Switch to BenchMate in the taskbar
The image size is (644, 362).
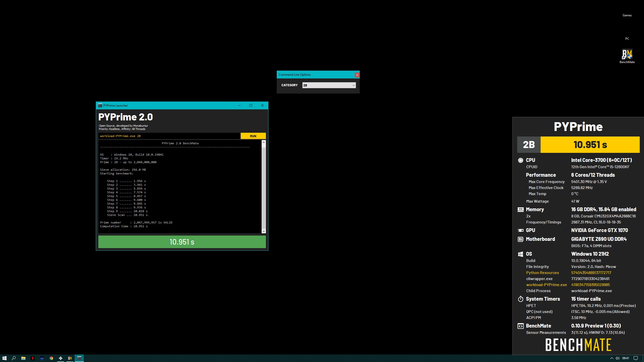[x=70, y=358]
